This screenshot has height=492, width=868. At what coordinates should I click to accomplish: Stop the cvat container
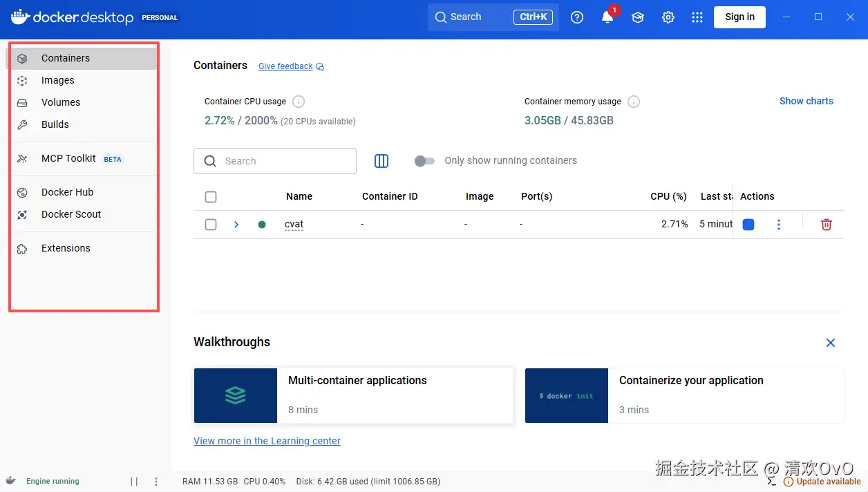748,225
